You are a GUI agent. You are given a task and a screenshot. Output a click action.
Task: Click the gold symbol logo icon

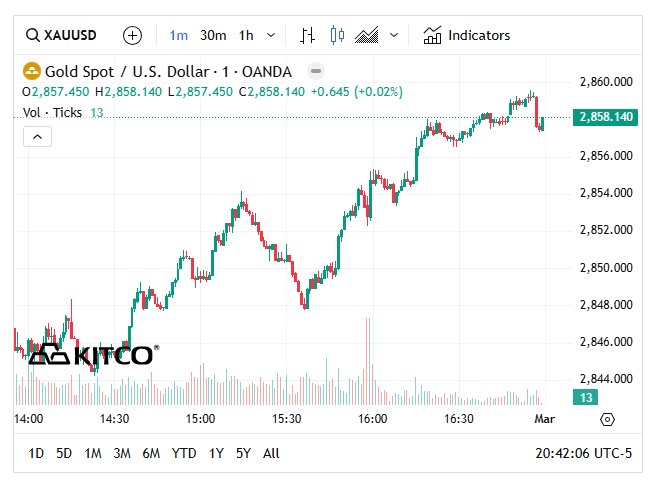[31, 71]
